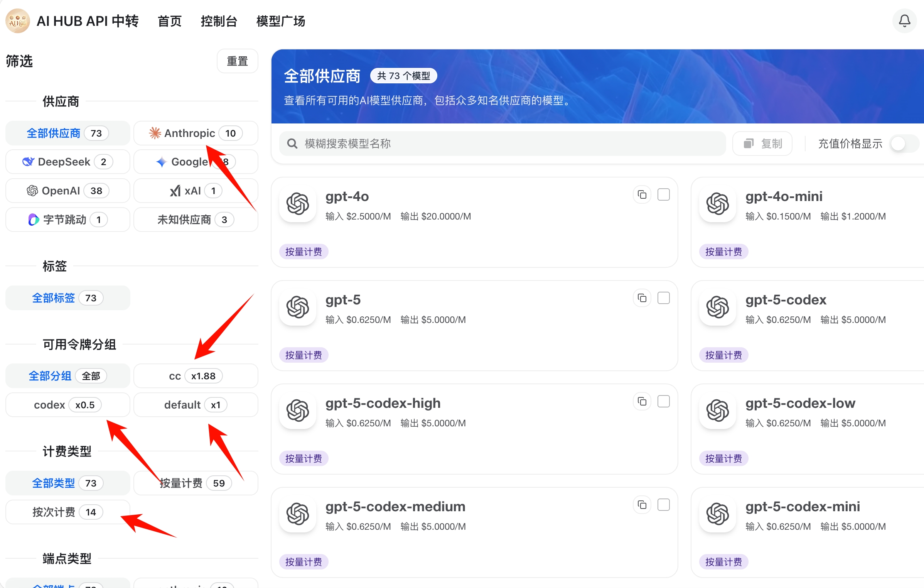The width and height of the screenshot is (924, 588).
Task: Go to 模型广场 in top navigation
Action: point(280,21)
